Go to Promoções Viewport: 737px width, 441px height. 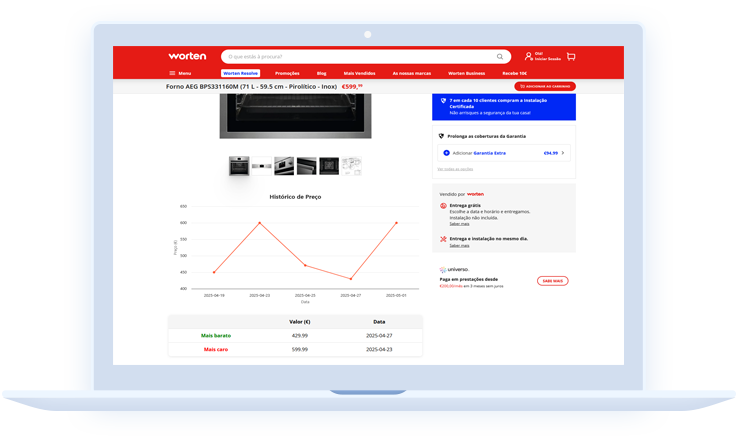click(x=287, y=73)
